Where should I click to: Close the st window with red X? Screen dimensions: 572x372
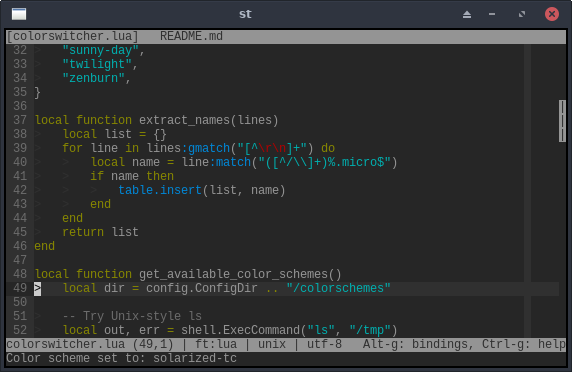552,14
